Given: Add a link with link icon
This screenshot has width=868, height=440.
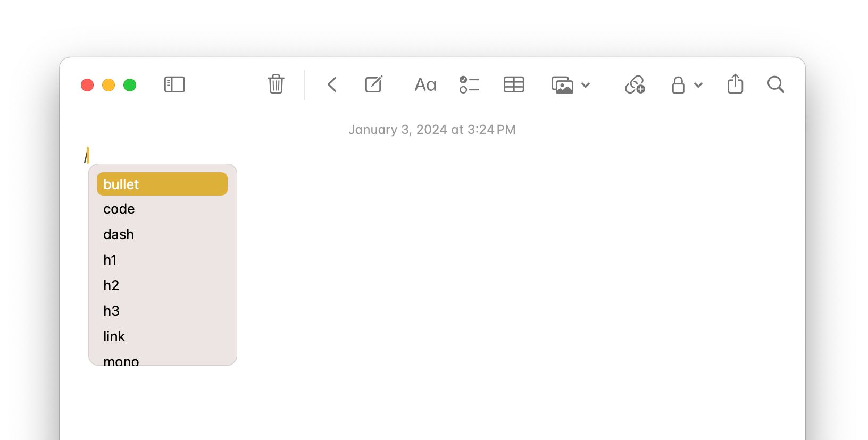Looking at the screenshot, I should tap(635, 84).
